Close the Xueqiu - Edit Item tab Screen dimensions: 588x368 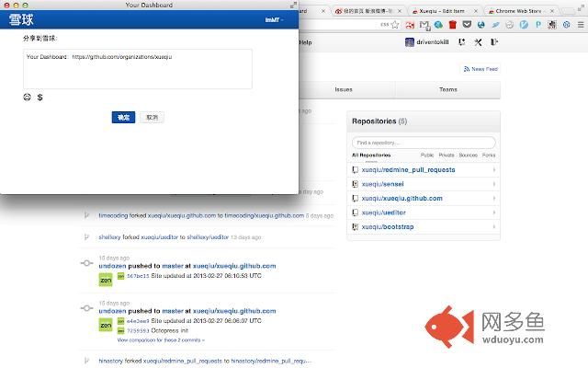coord(476,11)
